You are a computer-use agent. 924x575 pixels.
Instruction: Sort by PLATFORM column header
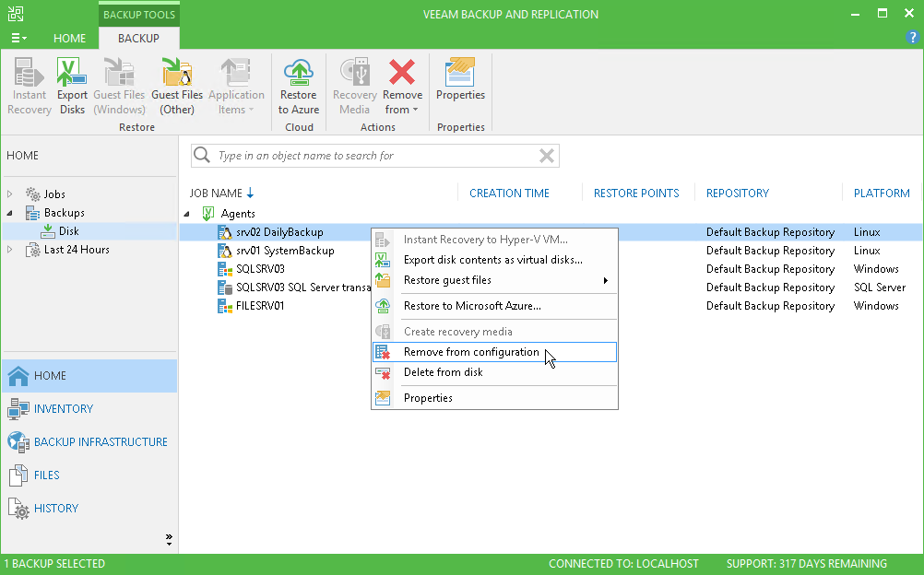882,194
